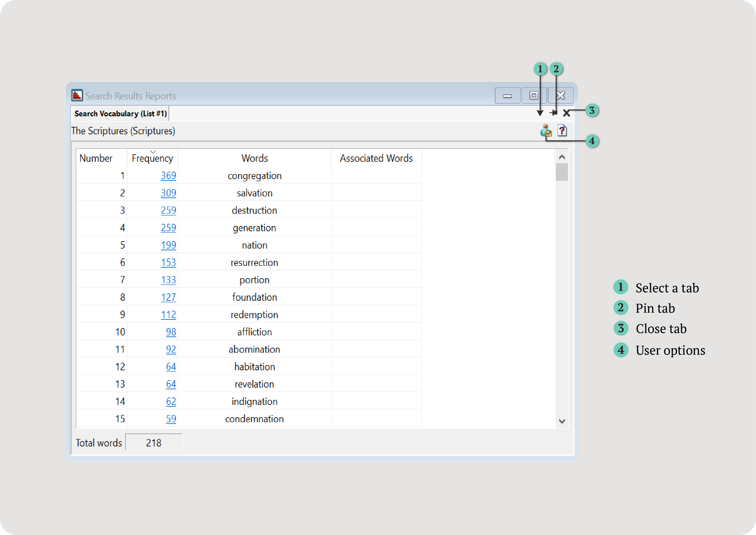Click the Number column header
756x535 pixels.
[96, 158]
